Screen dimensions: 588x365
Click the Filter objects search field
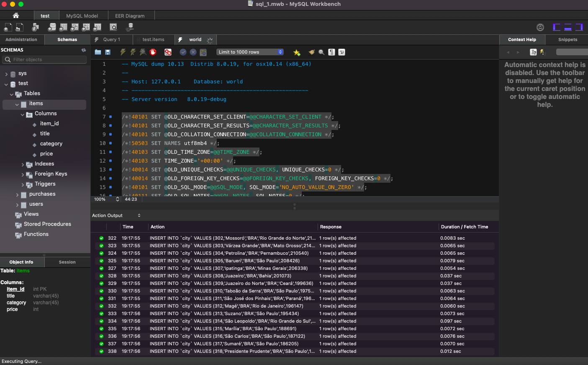point(44,60)
